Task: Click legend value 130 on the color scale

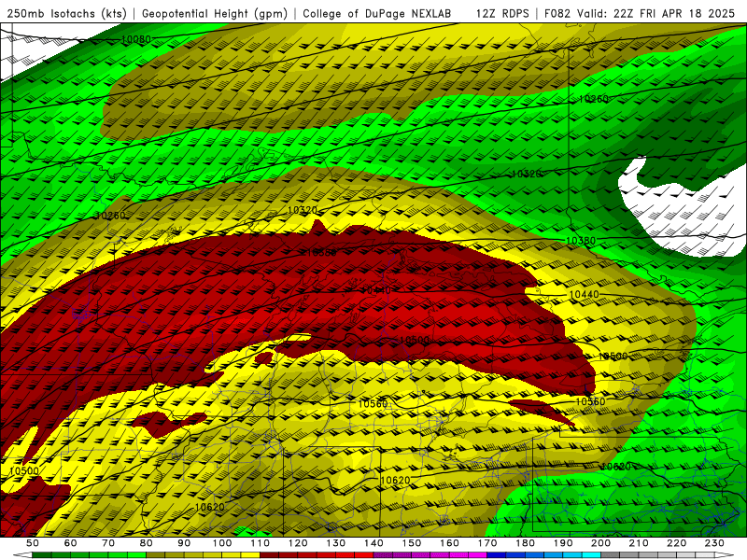Action: [x=335, y=543]
